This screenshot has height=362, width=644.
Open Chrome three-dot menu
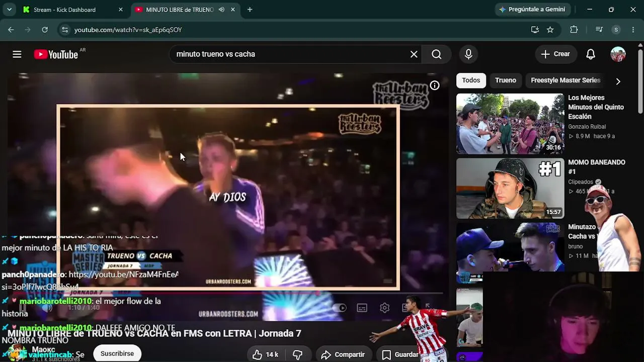632,30
